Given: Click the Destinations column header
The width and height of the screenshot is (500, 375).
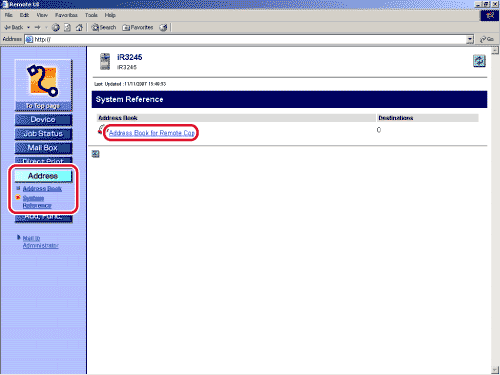Looking at the screenshot, I should [428, 118].
